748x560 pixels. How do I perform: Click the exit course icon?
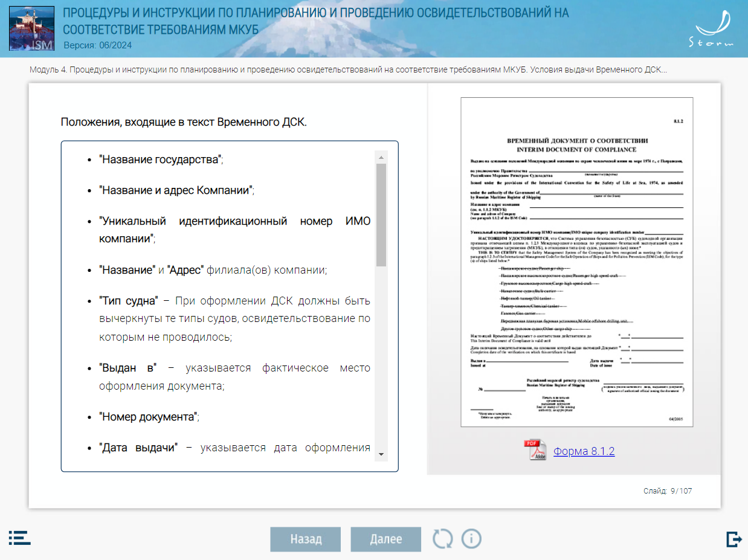(733, 539)
